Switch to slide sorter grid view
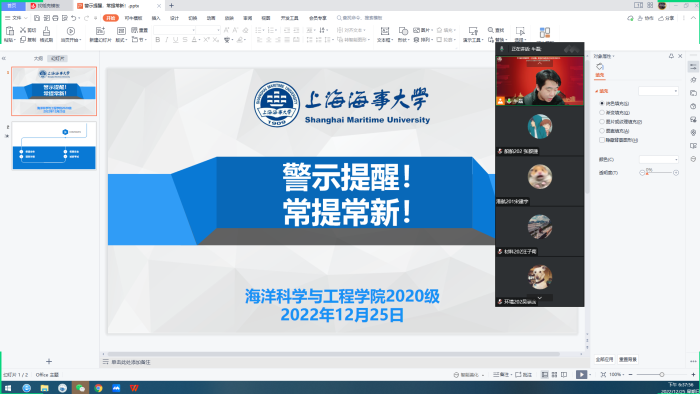Screen dimensions: 700x394 coord(554,375)
